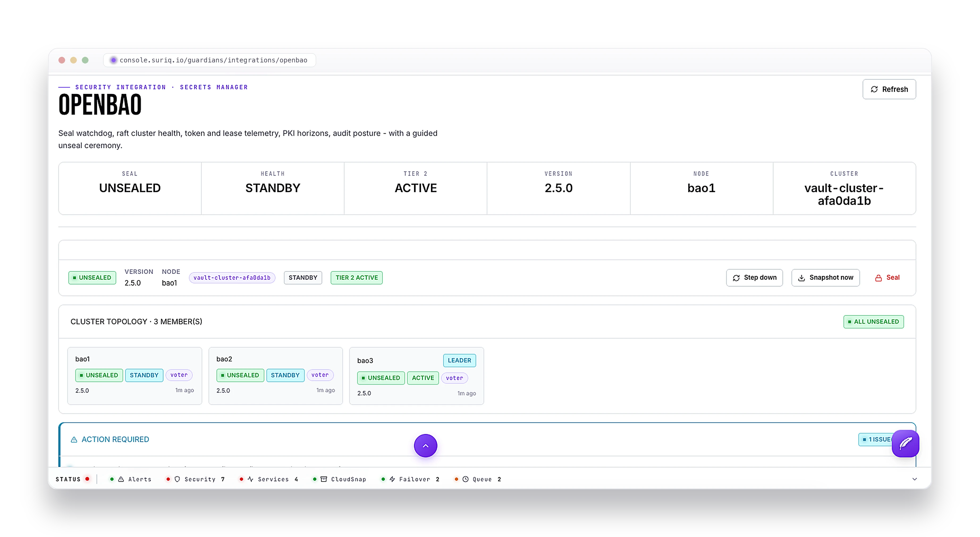Screen dimensions: 980x537
Task: Click the ALL UNSEALED badge
Action: (x=873, y=322)
